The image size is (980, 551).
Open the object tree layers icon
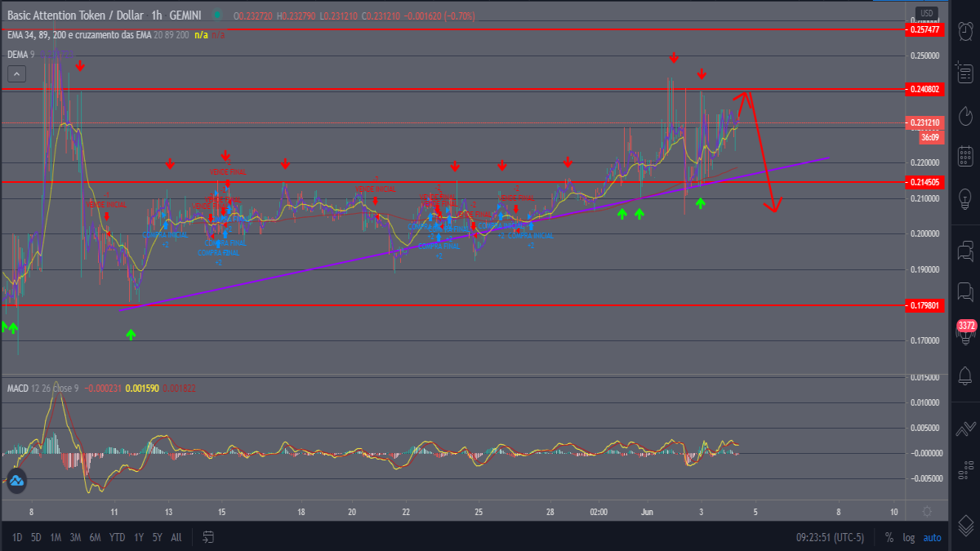coord(965,525)
